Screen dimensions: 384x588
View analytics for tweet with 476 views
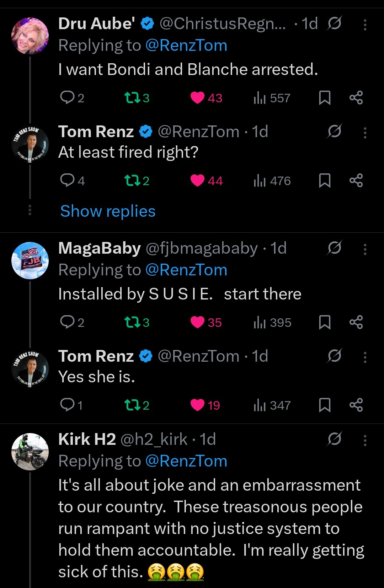tap(272, 180)
